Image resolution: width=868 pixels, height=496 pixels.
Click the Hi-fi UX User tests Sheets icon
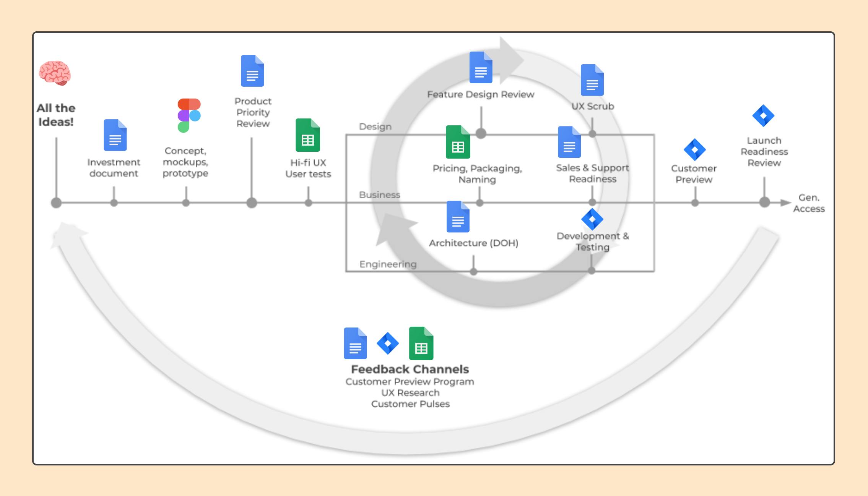[x=308, y=135]
